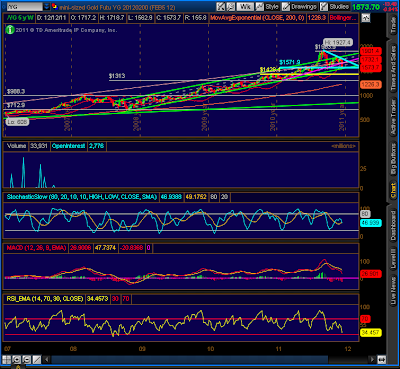The width and height of the screenshot is (400, 369).
Task: Open the Studies menu
Action: tap(334, 6)
